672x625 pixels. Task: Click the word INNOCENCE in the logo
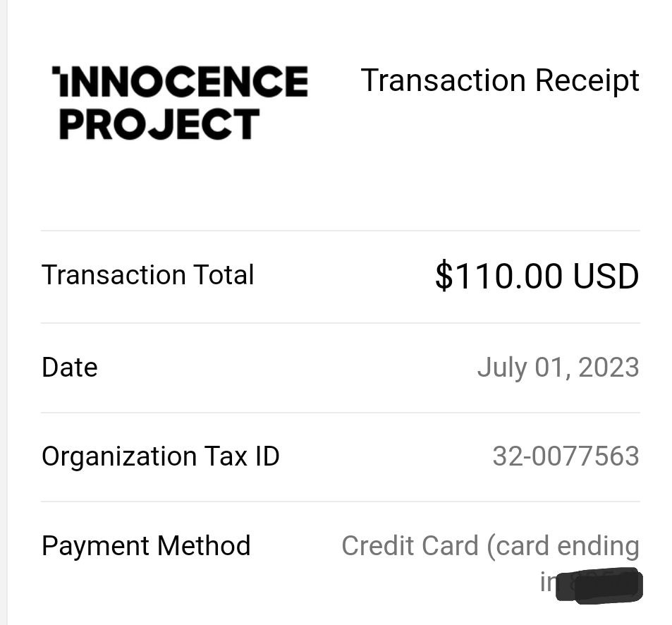(180, 81)
